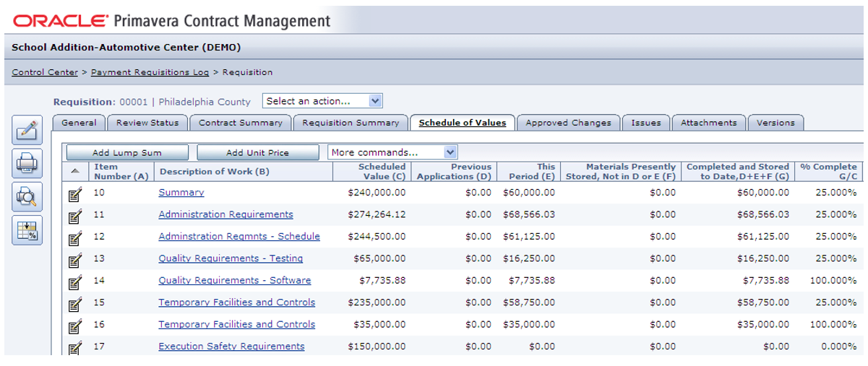
Task: Click the Edit pencil icon in left sidebar
Action: (27, 130)
